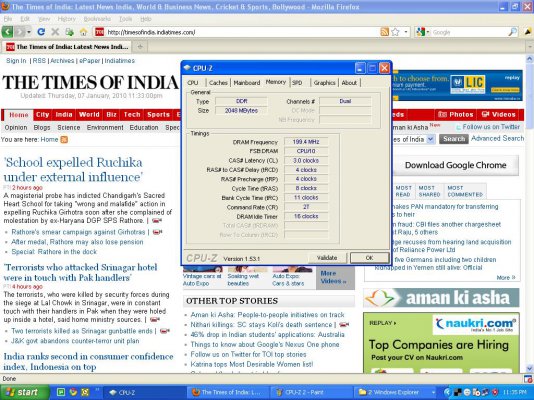
Task: Open the Videos section
Action: click(x=499, y=115)
